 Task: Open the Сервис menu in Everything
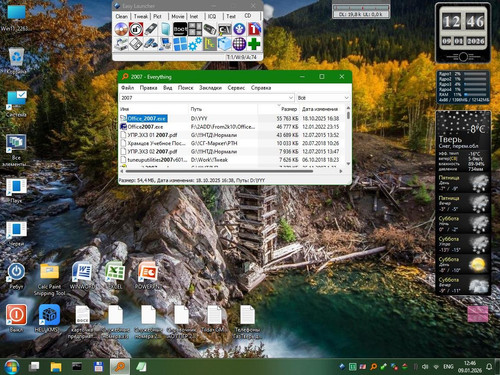(236, 88)
